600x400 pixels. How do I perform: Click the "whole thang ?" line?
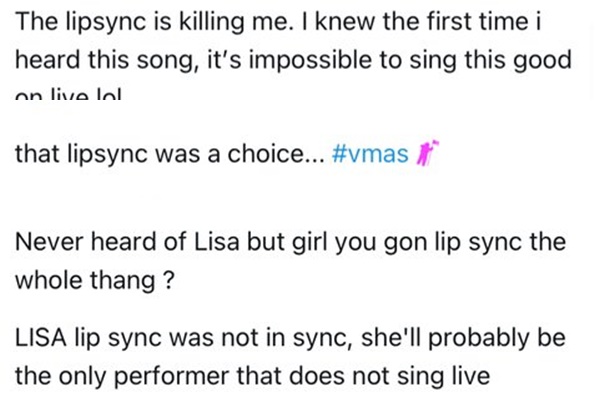point(88,279)
